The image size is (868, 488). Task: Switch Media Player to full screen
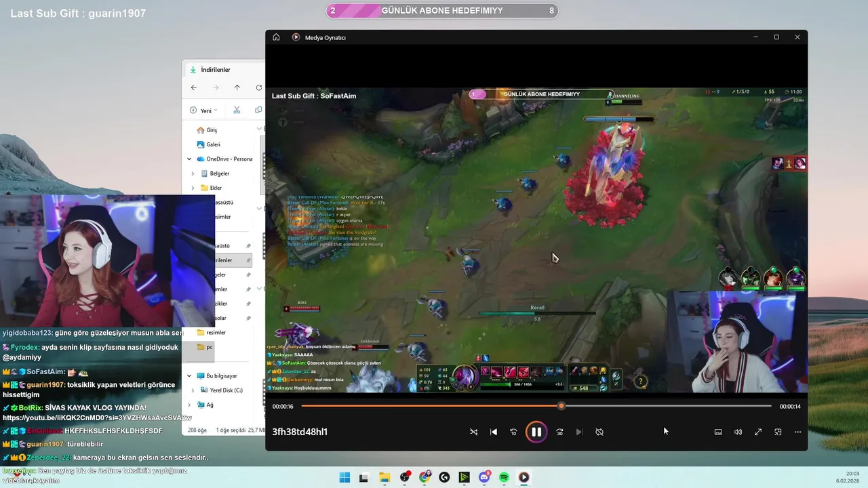pos(758,432)
